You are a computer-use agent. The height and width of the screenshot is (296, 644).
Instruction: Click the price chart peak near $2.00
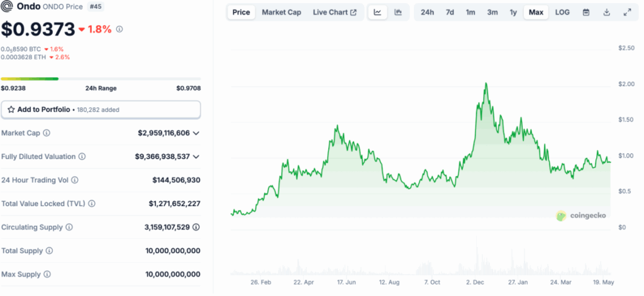click(486, 84)
